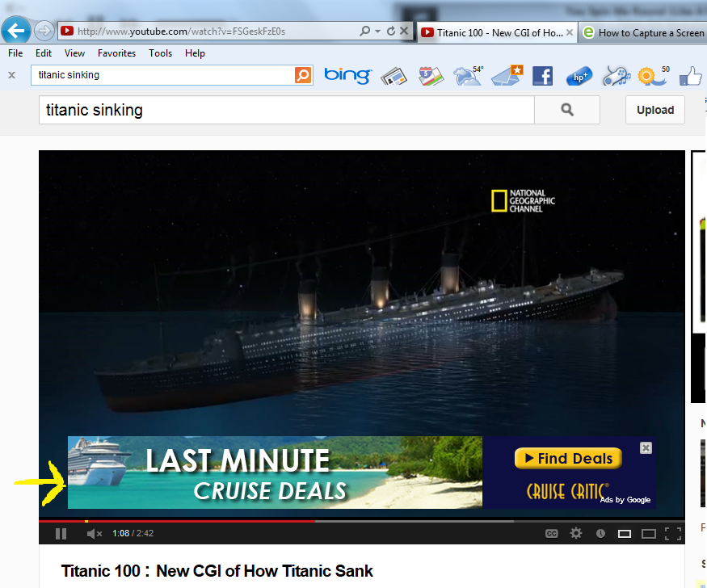
Task: Select the youtube.com URL in the address bar
Action: (181, 31)
